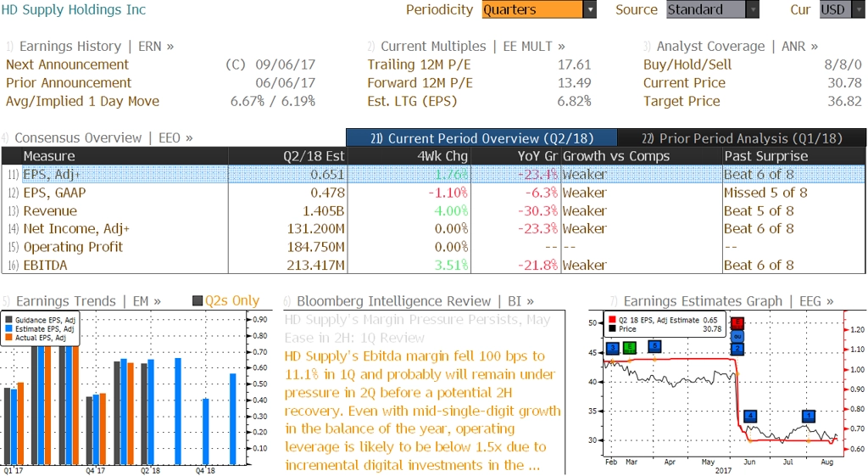Click the Trailing 12M P/E value 17.61
The width and height of the screenshot is (868, 476).
point(574,64)
